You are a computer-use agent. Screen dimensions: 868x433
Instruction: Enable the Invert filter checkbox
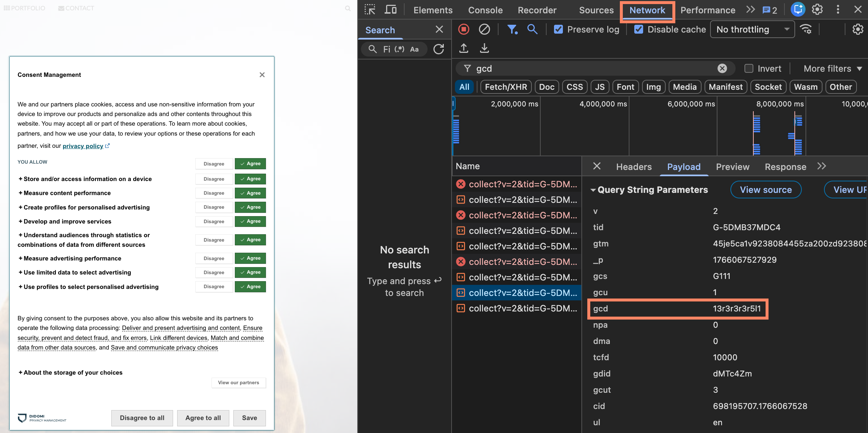tap(749, 68)
